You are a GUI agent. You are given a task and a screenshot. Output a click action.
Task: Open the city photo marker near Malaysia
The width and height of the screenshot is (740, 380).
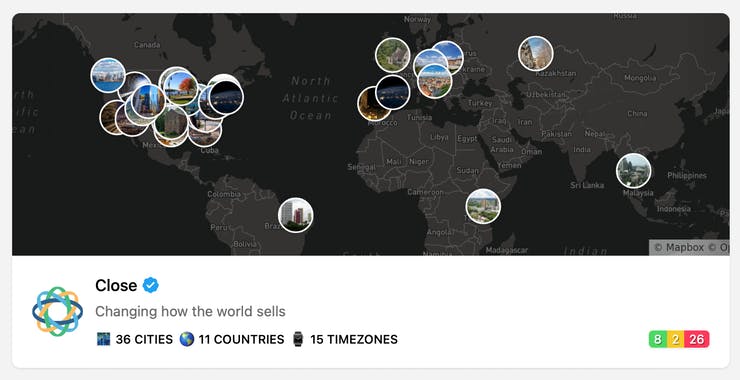(633, 170)
